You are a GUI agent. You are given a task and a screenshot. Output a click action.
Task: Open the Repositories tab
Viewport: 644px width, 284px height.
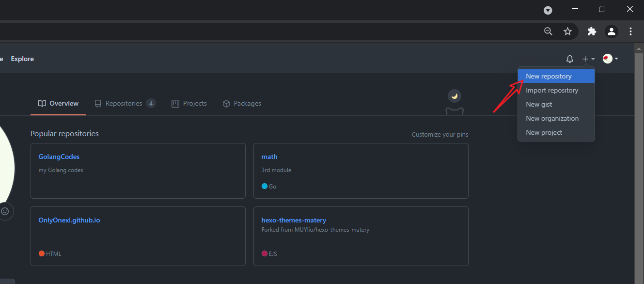125,104
